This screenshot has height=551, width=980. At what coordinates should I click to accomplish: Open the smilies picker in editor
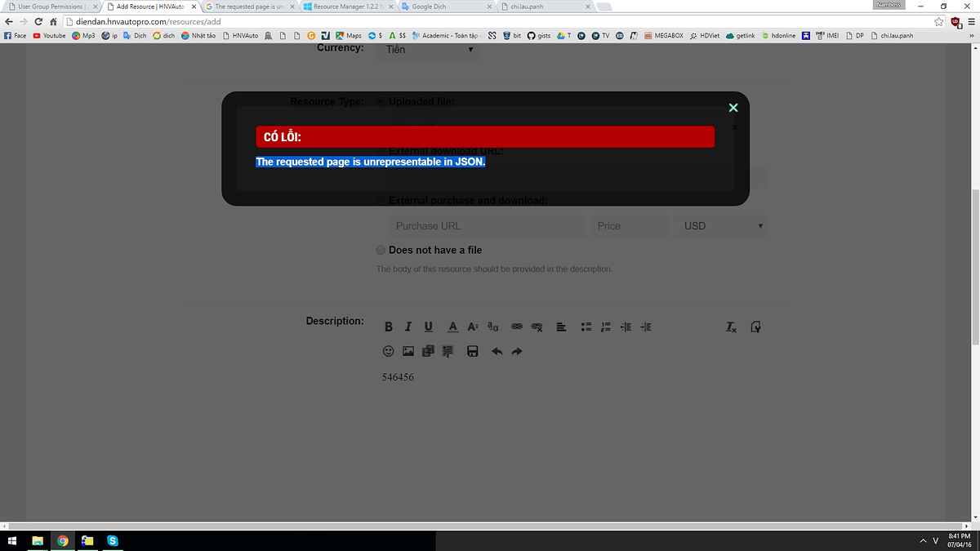point(389,352)
